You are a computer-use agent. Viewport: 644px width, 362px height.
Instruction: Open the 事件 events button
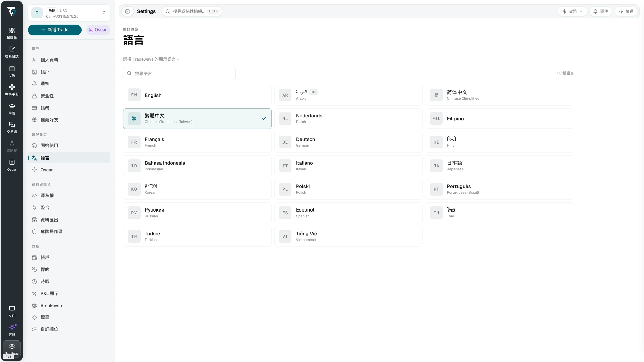tap(601, 11)
